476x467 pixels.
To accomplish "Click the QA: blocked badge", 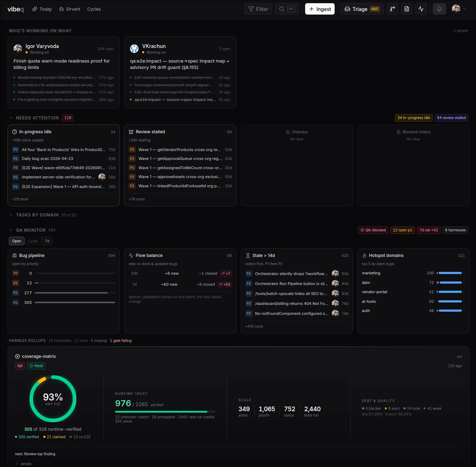I will pos(373,230).
